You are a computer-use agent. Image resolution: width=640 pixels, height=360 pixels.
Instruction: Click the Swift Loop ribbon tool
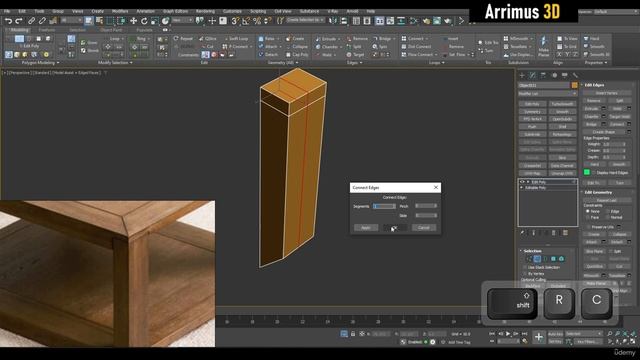(236, 38)
